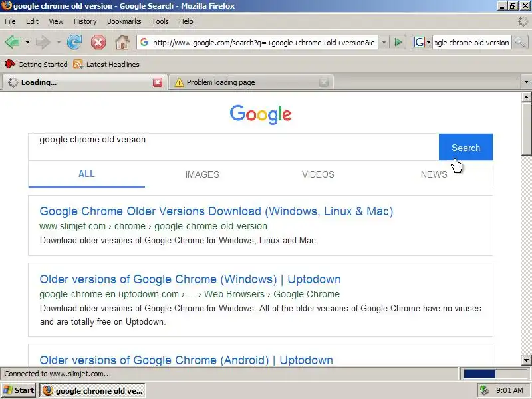Image resolution: width=532 pixels, height=399 pixels.
Task: Open the list all tabs dropdown
Action: (x=526, y=82)
